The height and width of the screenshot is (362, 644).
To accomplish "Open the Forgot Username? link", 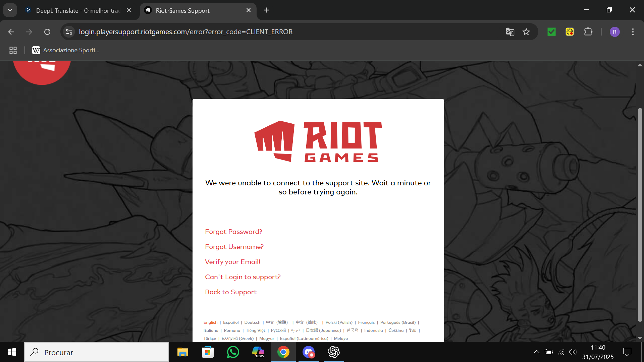I will click(x=234, y=247).
